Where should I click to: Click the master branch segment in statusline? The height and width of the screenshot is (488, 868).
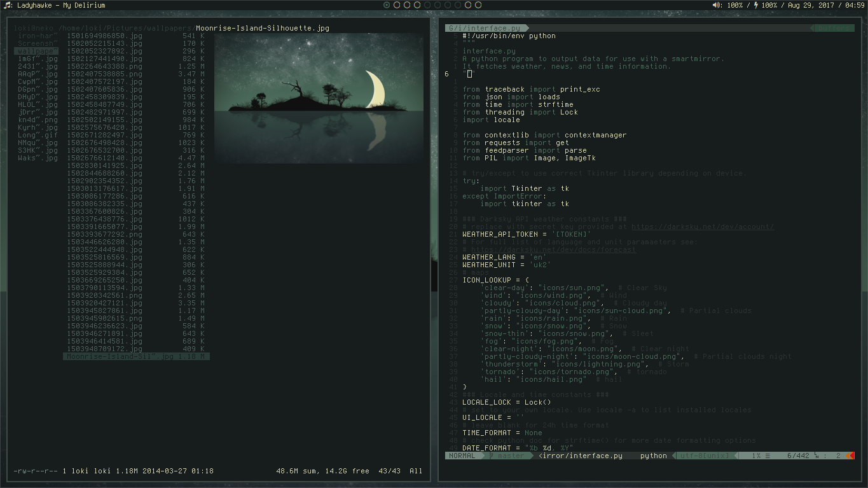coord(511,456)
